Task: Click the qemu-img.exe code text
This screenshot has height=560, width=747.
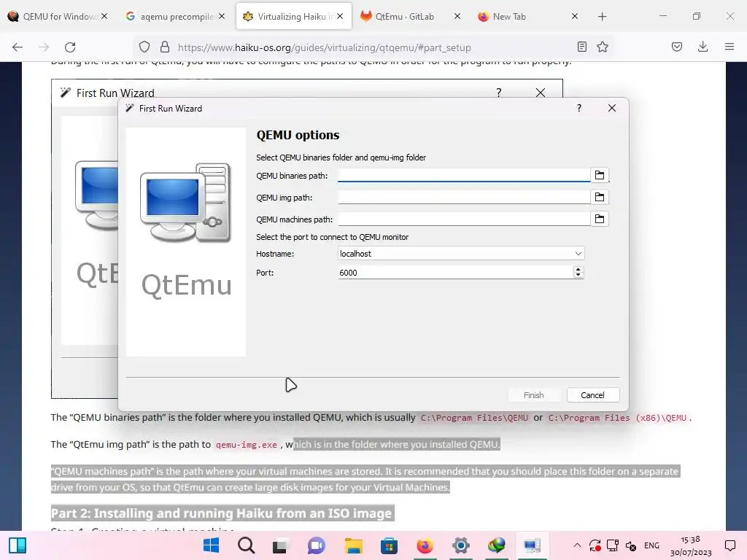Action: point(247,445)
